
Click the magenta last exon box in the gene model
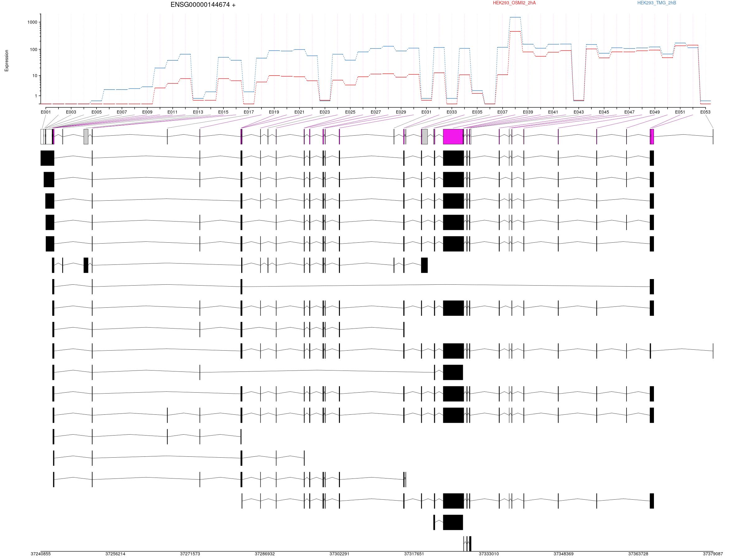click(x=652, y=137)
